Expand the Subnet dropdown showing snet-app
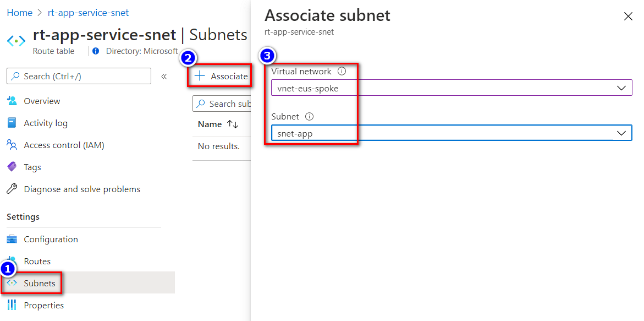The image size is (644, 321). tap(621, 133)
